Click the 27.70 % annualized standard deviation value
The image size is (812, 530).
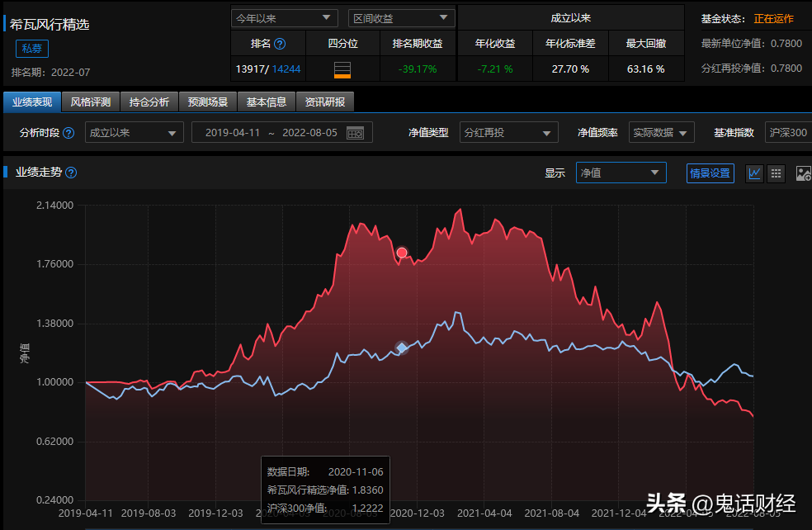(570, 69)
